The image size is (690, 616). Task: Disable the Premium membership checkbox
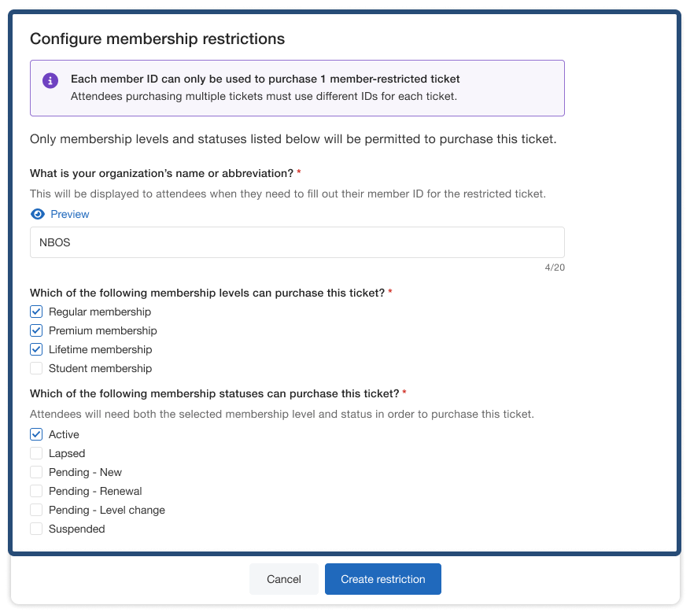36,330
